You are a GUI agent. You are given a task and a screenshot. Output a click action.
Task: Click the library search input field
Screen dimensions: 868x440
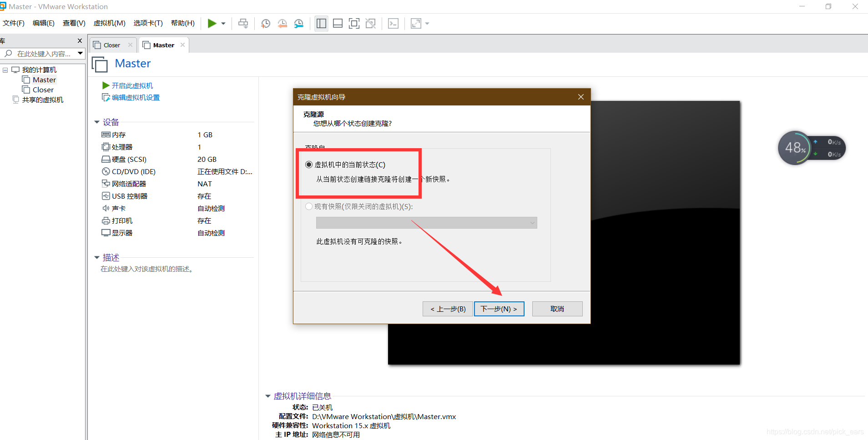(x=44, y=54)
